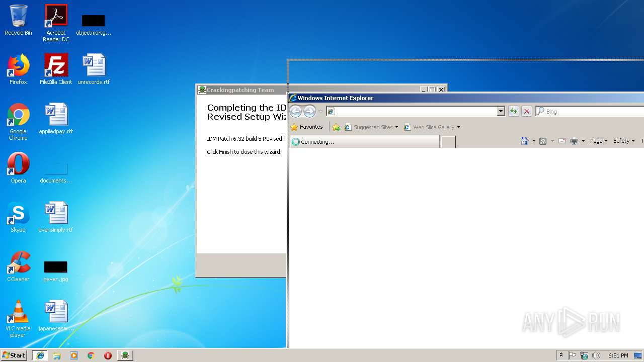Switch to Crackingpatching skull taskbar button

[x=125, y=355]
